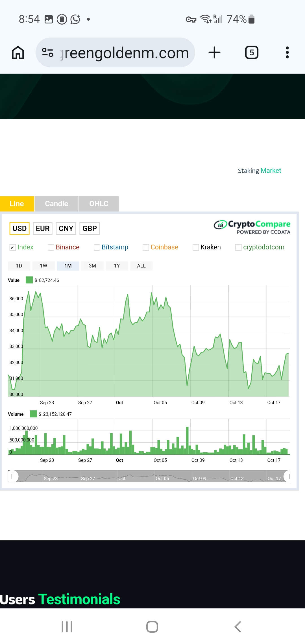Select CNY currency

66,229
